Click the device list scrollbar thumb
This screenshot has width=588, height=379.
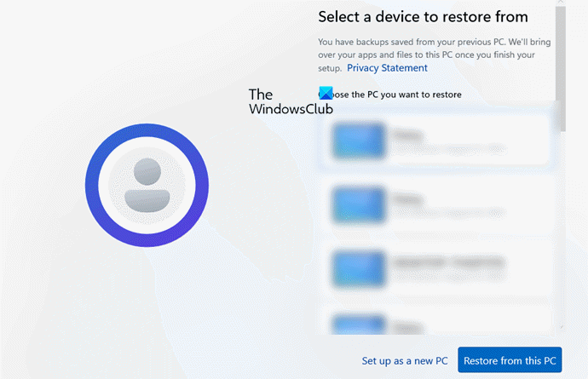(x=560, y=69)
